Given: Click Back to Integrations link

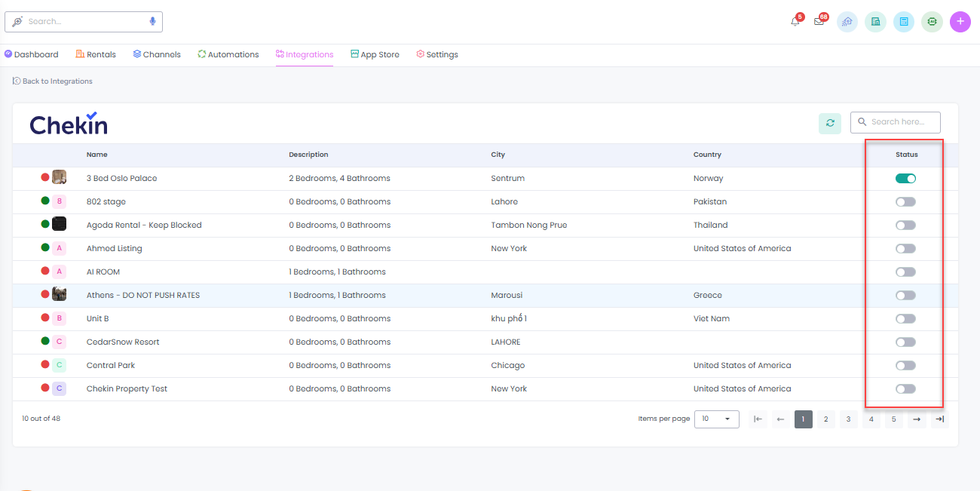Looking at the screenshot, I should point(53,81).
